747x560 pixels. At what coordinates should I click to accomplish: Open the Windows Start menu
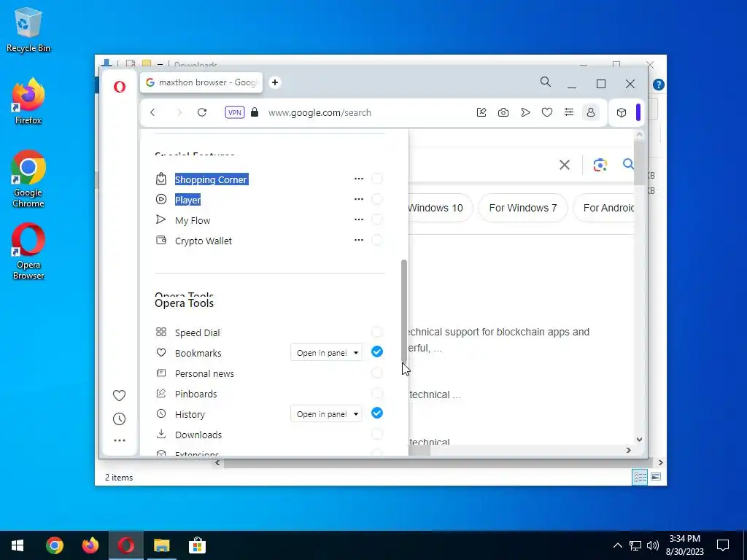pos(18,545)
